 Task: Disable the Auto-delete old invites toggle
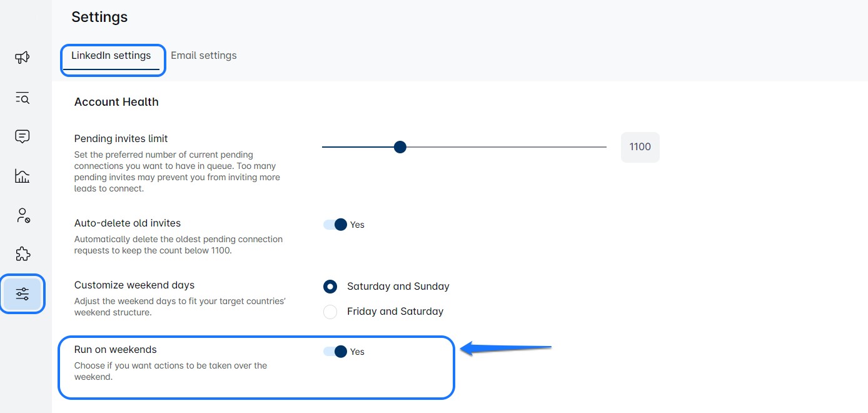pyautogui.click(x=336, y=225)
